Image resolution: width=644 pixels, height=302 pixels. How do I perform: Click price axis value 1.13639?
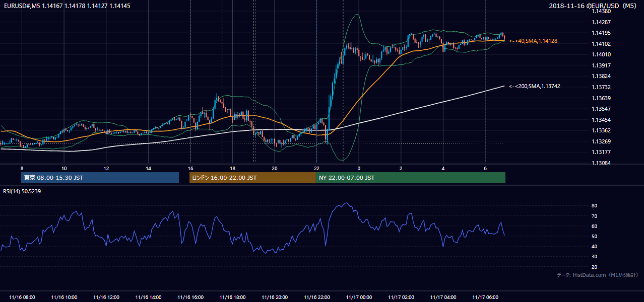(601, 98)
